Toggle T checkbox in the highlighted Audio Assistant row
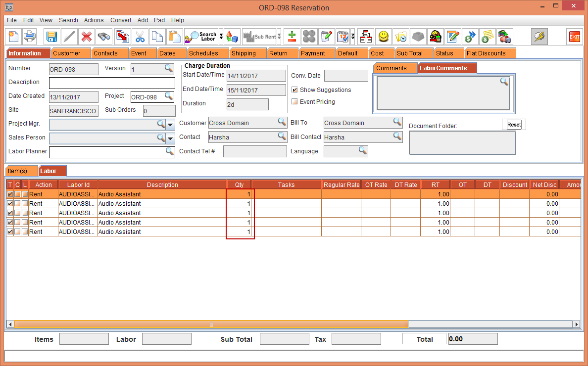This screenshot has width=588, height=366. [10, 194]
